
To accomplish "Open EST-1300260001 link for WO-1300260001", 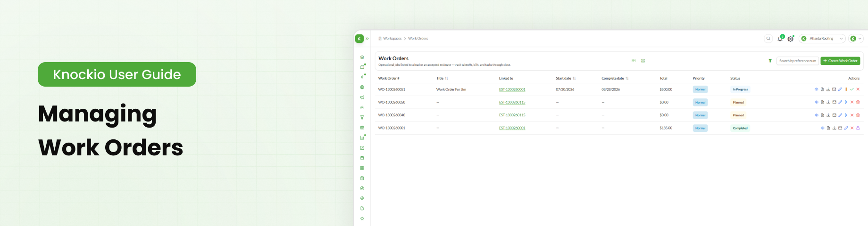I will 512,128.
